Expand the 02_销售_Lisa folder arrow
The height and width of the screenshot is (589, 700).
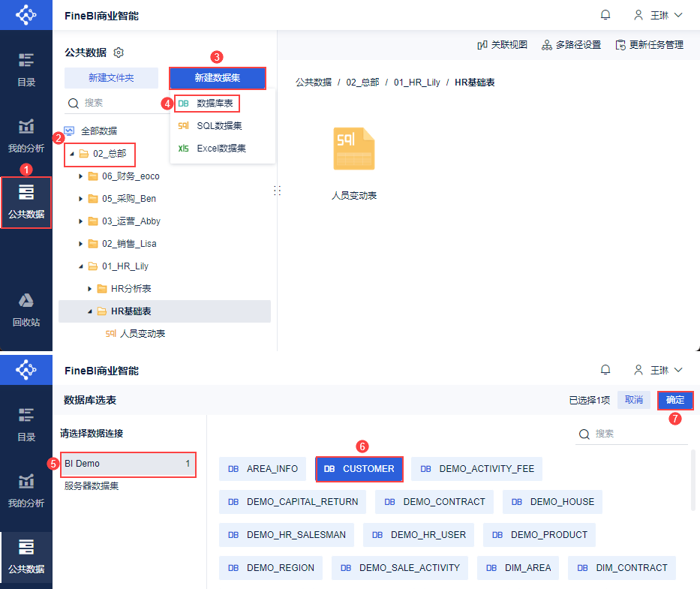click(81, 244)
